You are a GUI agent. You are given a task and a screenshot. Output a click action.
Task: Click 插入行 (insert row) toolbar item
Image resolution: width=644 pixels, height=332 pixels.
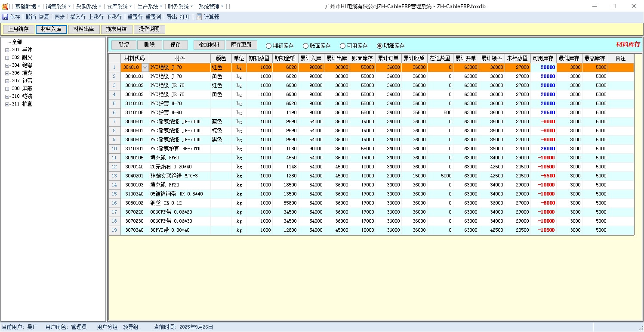tap(78, 17)
